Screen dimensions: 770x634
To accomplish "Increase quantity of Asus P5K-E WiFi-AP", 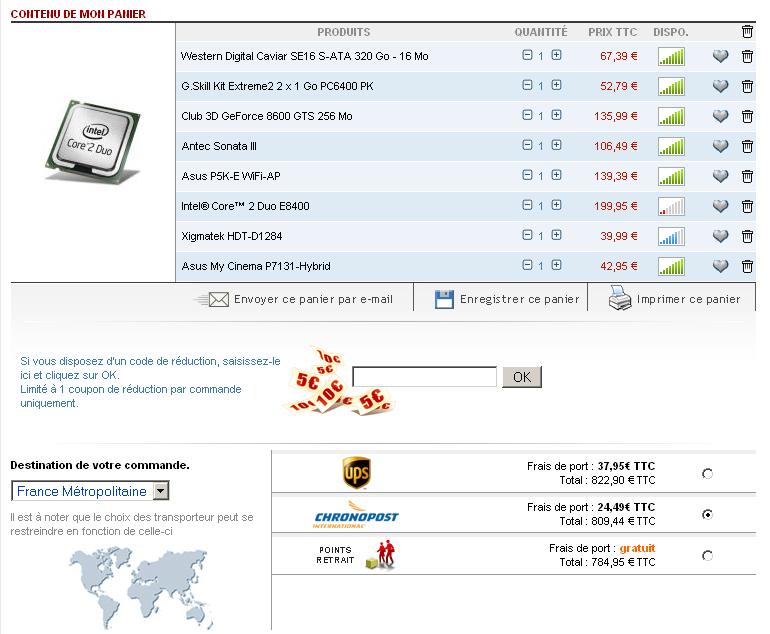I will pyautogui.click(x=556, y=175).
